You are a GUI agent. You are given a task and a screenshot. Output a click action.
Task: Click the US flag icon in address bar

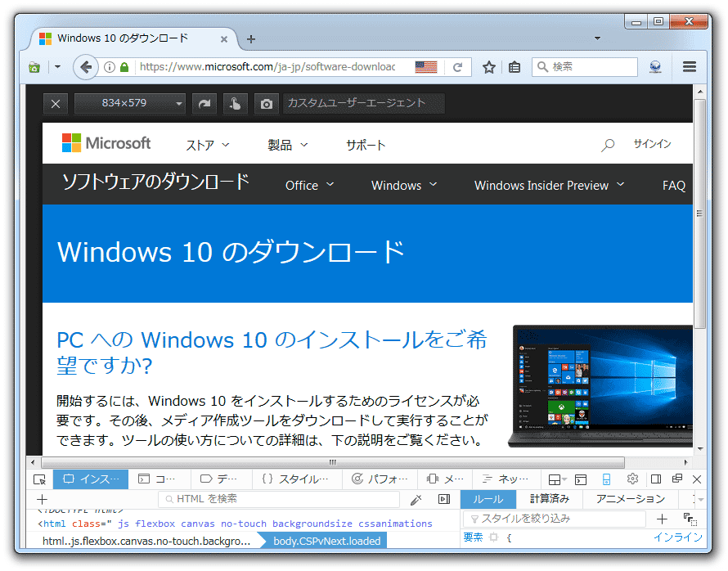[425, 67]
